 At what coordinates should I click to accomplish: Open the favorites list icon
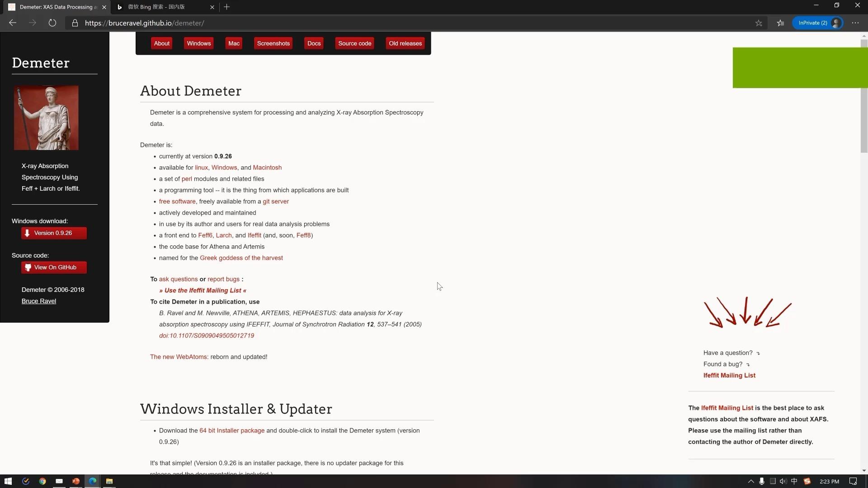(x=780, y=23)
